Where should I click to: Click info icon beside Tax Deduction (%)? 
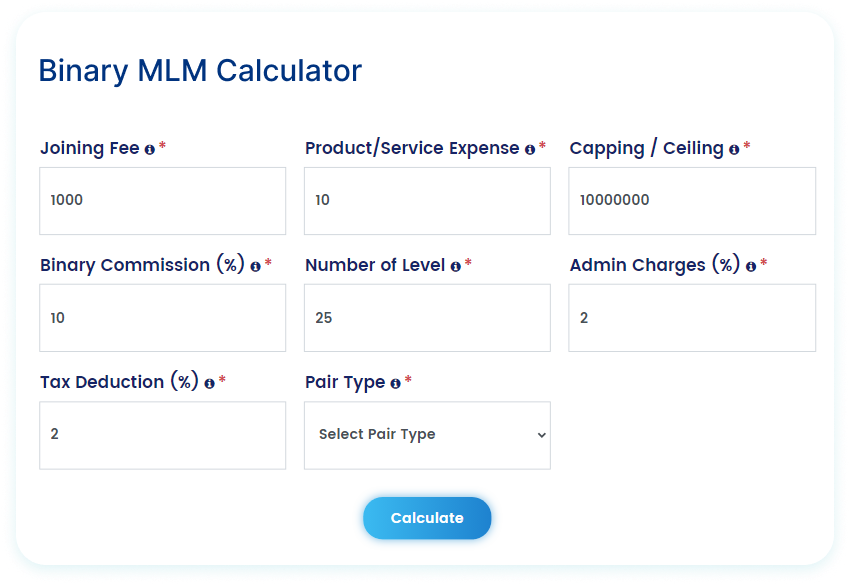209,383
